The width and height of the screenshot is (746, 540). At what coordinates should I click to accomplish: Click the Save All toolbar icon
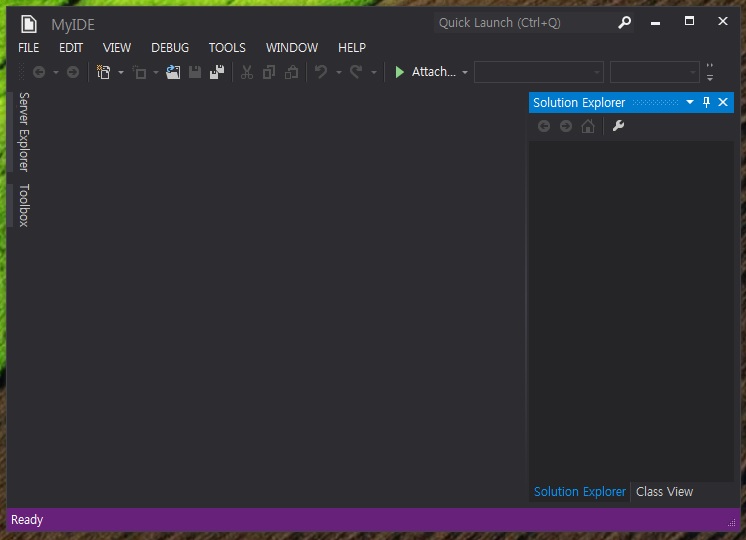point(216,72)
